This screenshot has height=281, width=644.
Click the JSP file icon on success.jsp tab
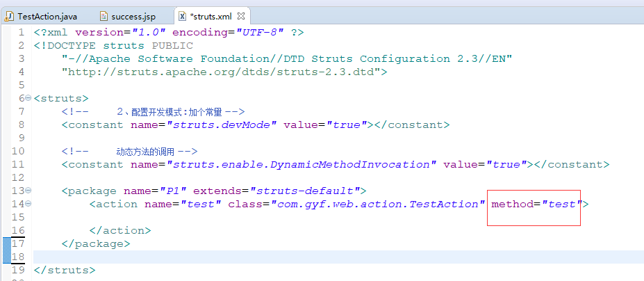(105, 17)
